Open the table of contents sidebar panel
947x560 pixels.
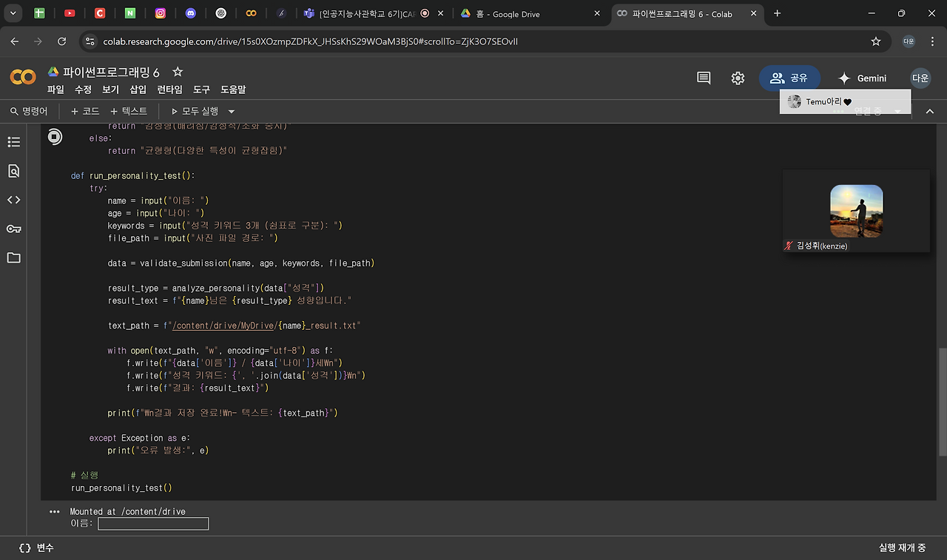(x=13, y=142)
